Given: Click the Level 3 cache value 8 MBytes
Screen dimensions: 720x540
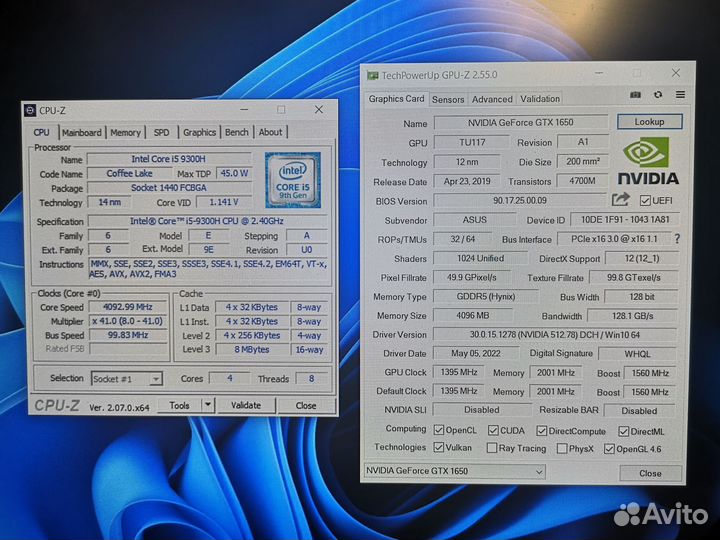Looking at the screenshot, I should click(x=252, y=349).
